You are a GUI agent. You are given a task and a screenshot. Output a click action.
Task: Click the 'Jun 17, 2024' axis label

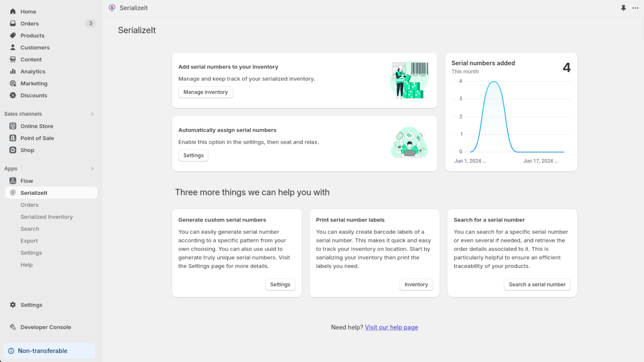tap(541, 161)
